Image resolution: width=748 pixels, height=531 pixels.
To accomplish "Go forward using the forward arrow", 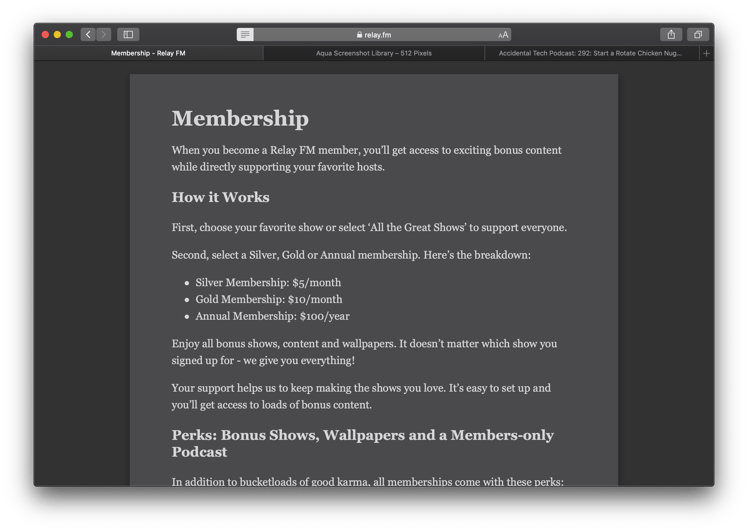I will [x=104, y=34].
